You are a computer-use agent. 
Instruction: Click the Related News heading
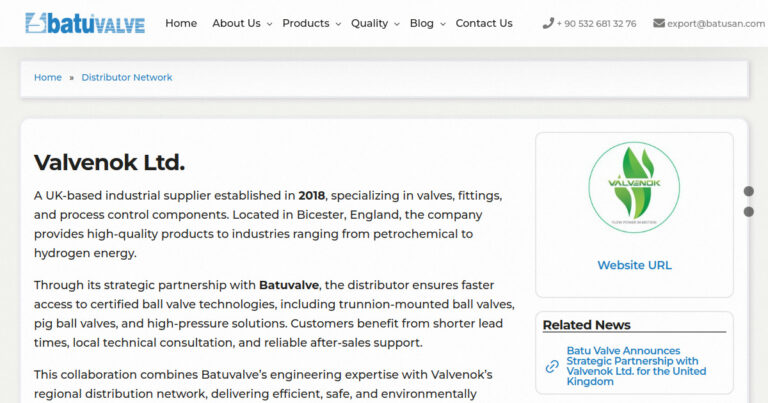coord(586,325)
